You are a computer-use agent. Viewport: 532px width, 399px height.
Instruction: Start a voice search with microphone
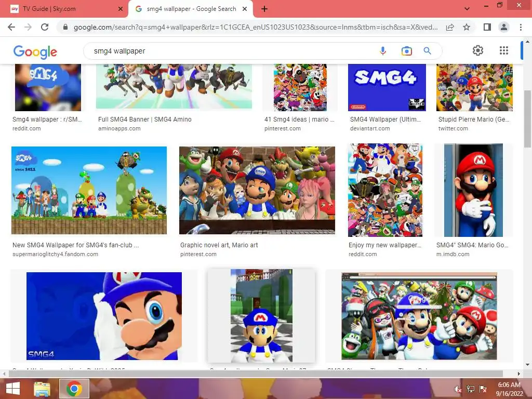click(x=383, y=51)
